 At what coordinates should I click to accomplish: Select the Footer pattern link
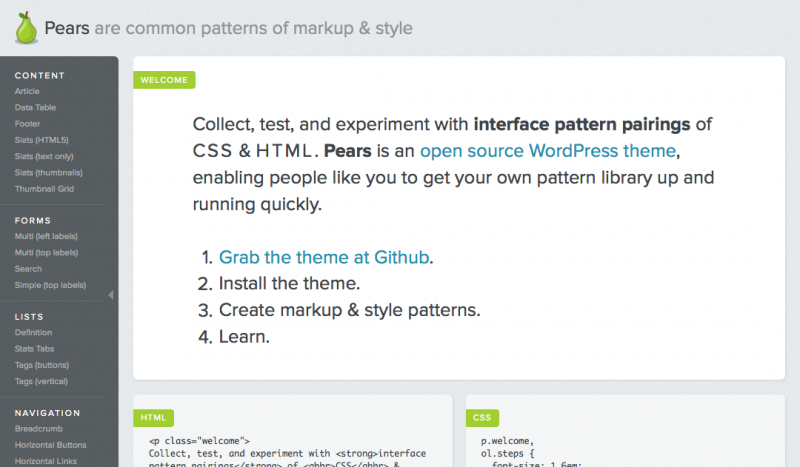point(27,123)
